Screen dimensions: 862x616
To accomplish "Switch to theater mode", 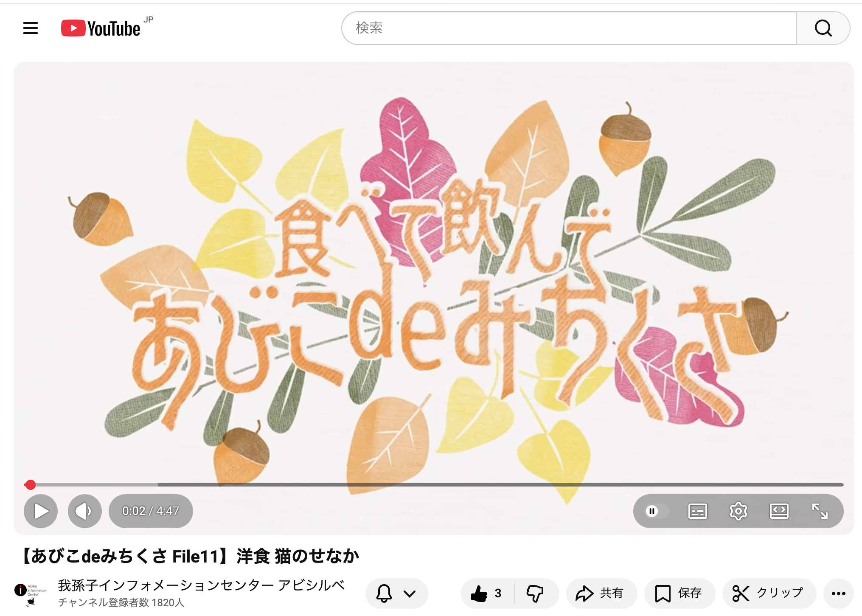I will tap(779, 511).
